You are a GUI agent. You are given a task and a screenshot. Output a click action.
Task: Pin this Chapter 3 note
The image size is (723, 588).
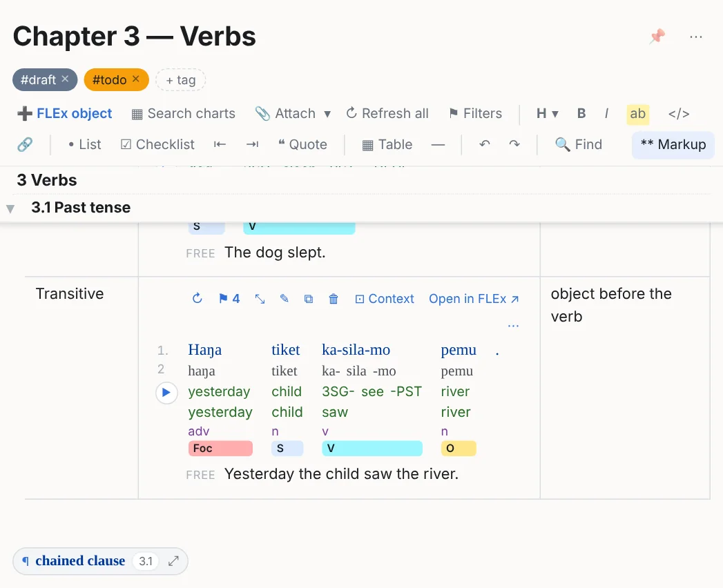(x=657, y=36)
